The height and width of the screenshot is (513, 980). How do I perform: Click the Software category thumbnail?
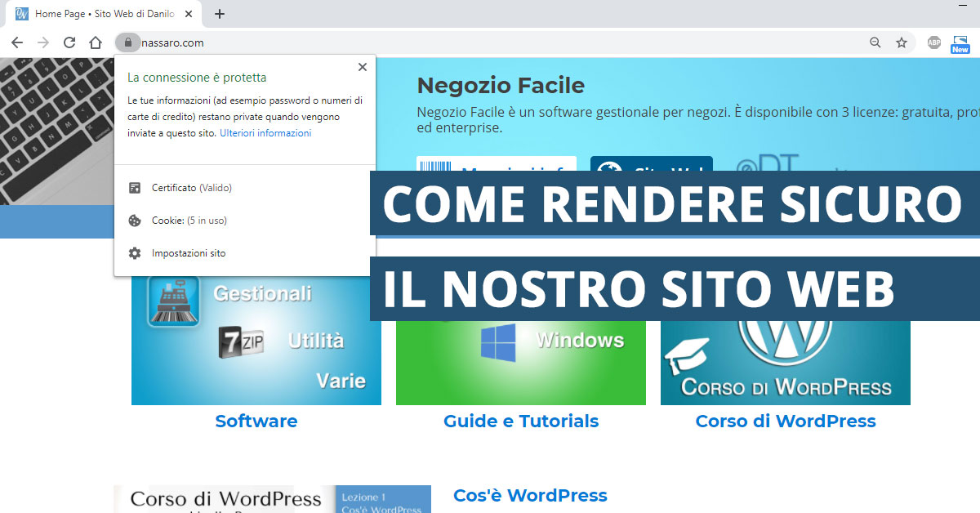pos(256,340)
